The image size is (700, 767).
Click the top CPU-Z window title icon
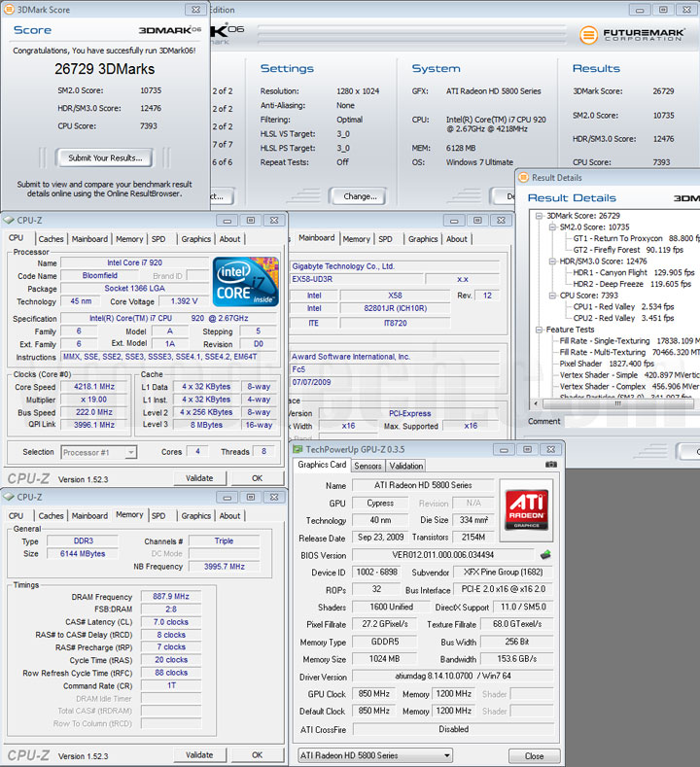(x=9, y=221)
